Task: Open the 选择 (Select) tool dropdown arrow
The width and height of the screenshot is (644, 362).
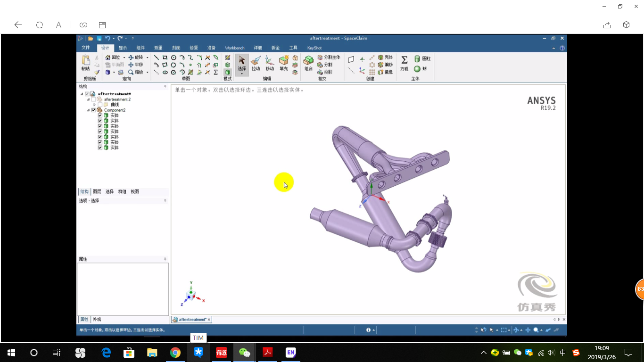Action: coord(241,74)
